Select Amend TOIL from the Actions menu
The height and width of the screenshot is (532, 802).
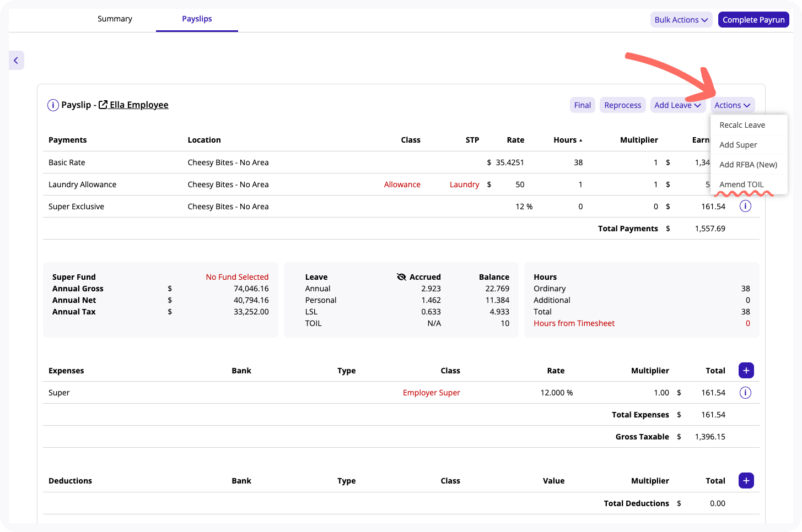(x=749, y=184)
